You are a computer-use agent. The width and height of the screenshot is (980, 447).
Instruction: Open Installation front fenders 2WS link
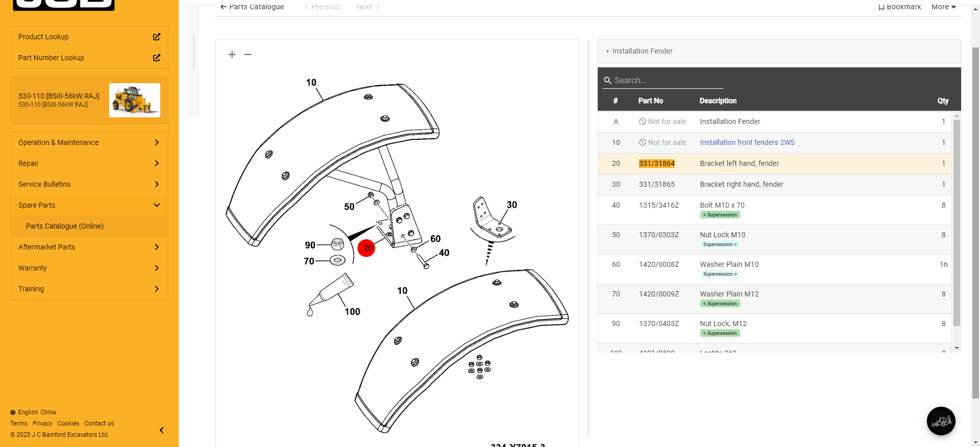pyautogui.click(x=747, y=142)
